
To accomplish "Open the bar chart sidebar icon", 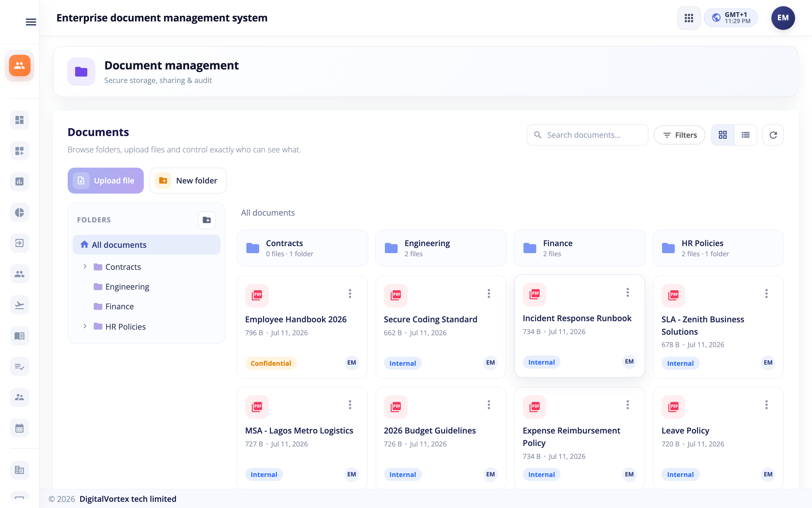I will click(19, 181).
